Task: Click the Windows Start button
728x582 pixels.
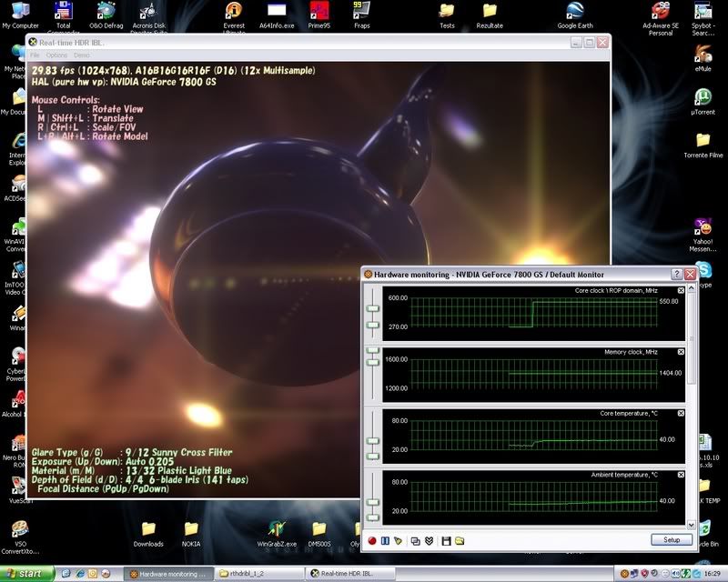Action: (27, 573)
